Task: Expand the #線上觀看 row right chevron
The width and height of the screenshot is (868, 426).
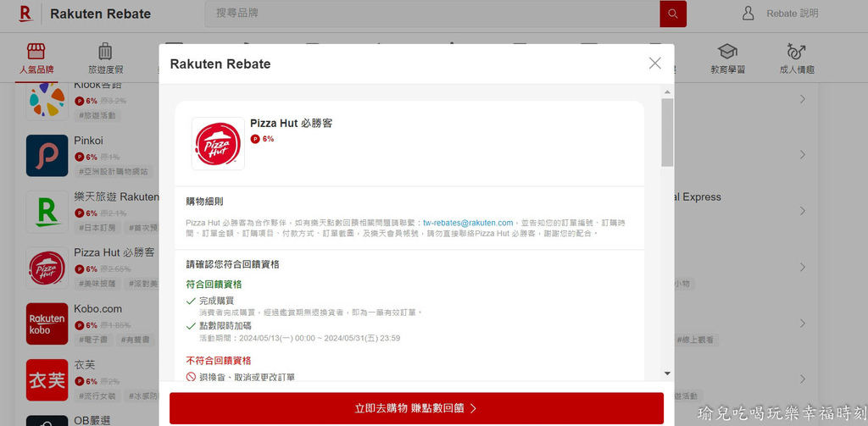Action: [803, 323]
